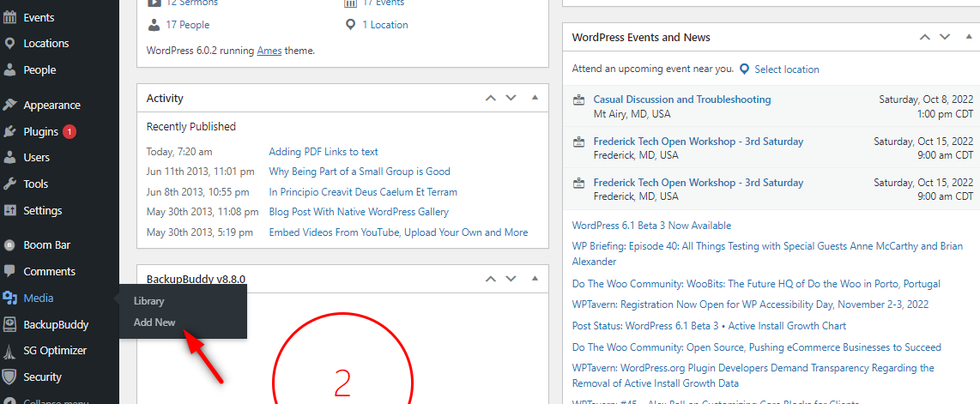Click the Select location link

[786, 69]
